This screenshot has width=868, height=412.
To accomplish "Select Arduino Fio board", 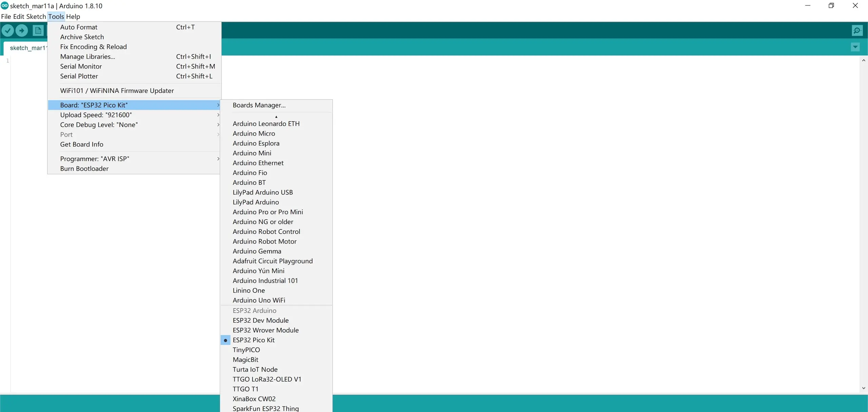I will [276, 173].
